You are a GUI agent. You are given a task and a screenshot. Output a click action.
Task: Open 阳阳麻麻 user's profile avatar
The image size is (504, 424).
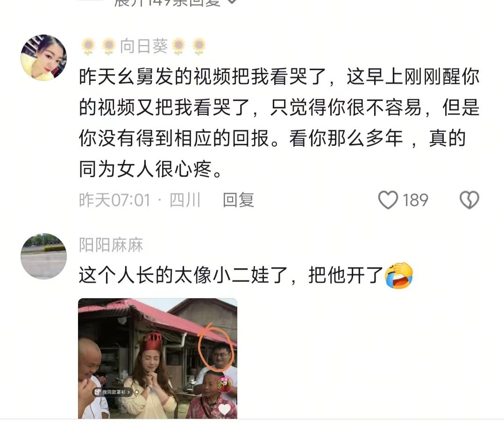pos(44,256)
